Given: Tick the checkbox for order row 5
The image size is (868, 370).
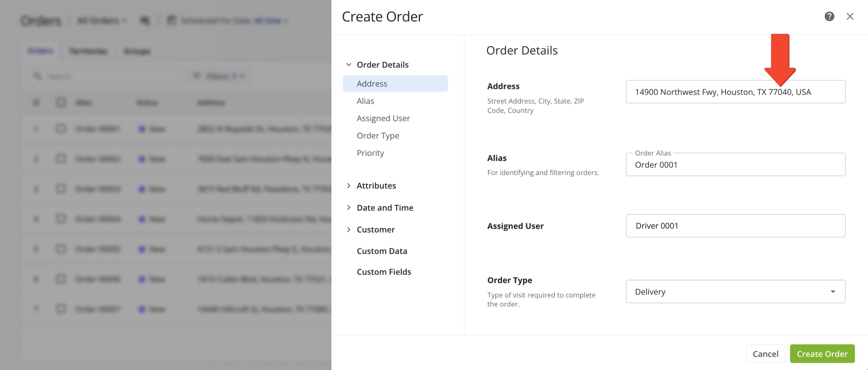Looking at the screenshot, I should 61,249.
